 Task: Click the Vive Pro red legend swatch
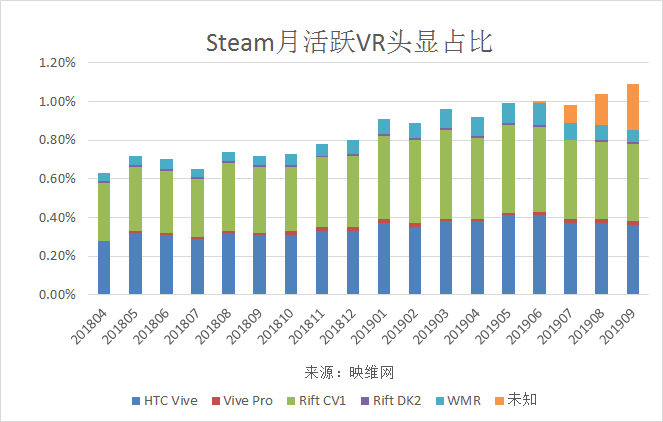[214, 402]
